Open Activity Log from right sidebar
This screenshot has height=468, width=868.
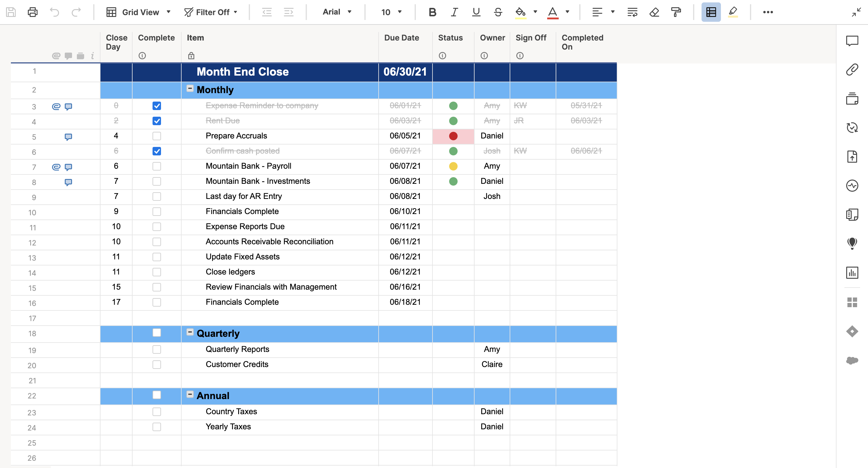coord(852,186)
